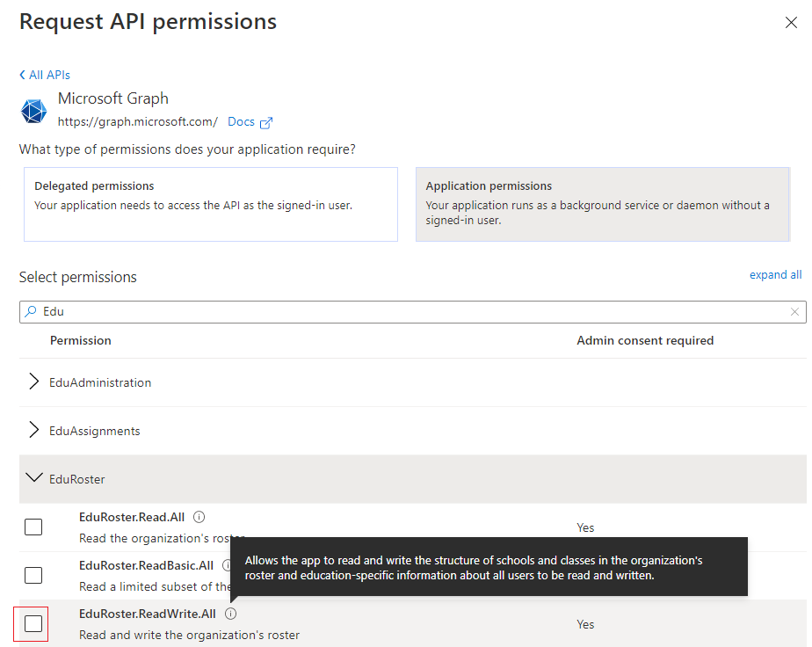Enable the EduRoster.ReadWrite.All checkbox
This screenshot has height=647, width=812.
click(x=33, y=624)
